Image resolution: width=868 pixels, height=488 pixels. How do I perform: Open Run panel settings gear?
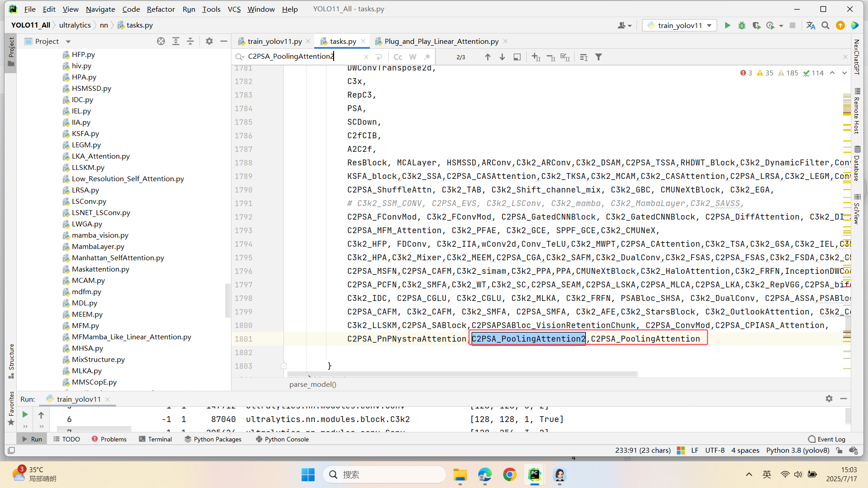(x=829, y=399)
